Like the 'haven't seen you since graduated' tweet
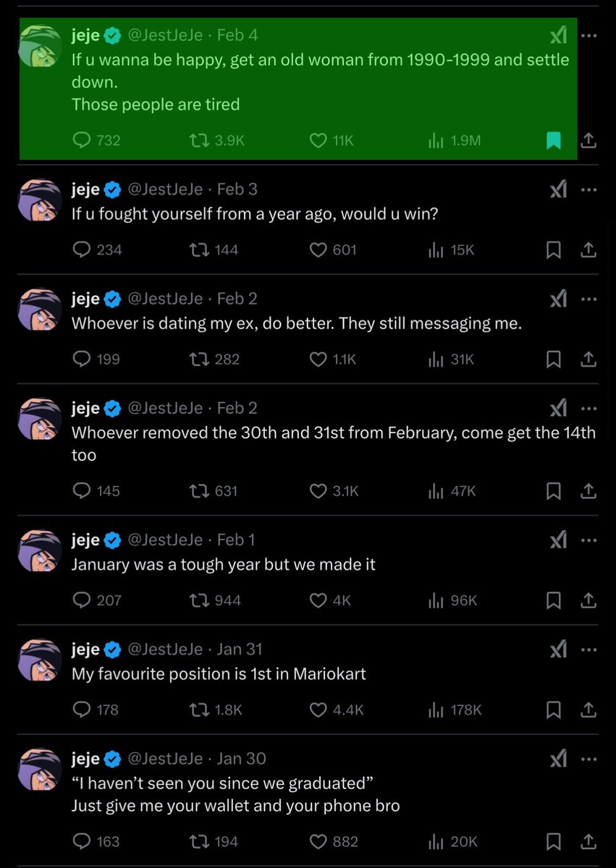This screenshot has height=868, width=616. (318, 841)
